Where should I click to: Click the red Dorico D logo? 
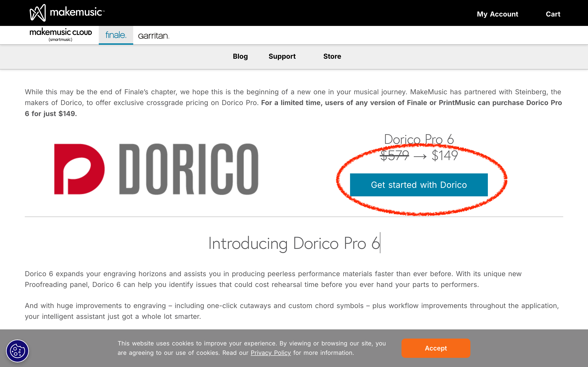[79, 169]
